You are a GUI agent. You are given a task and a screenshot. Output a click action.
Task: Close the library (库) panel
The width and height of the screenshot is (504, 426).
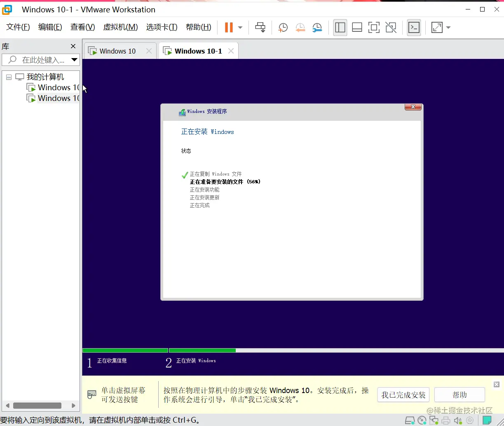[x=73, y=46]
